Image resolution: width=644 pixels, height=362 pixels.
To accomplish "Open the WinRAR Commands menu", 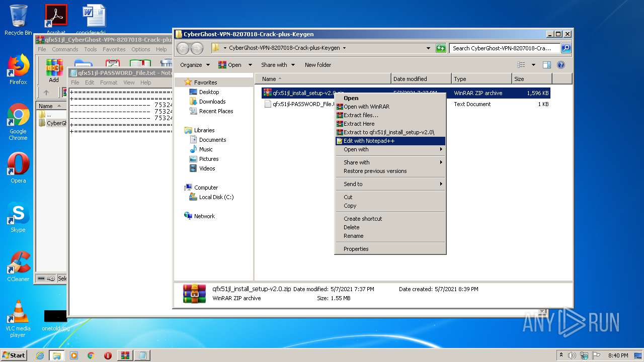I will 65,49.
